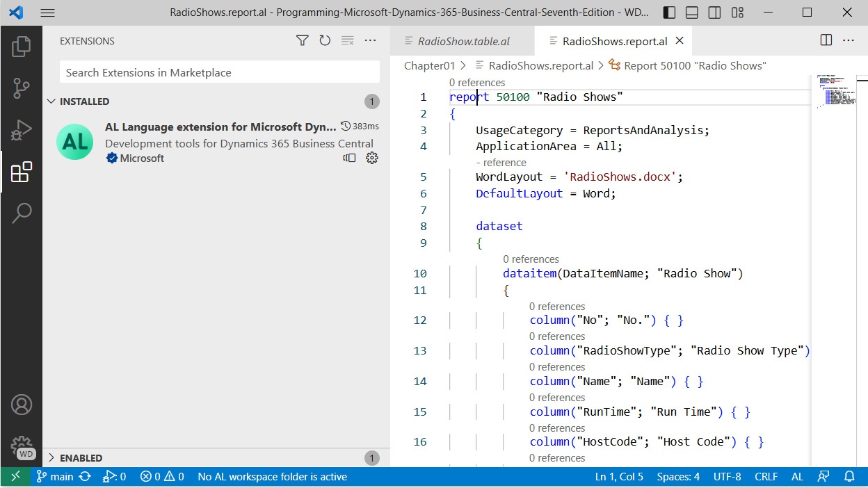
Task: Split the editor to the right
Action: pos(826,40)
